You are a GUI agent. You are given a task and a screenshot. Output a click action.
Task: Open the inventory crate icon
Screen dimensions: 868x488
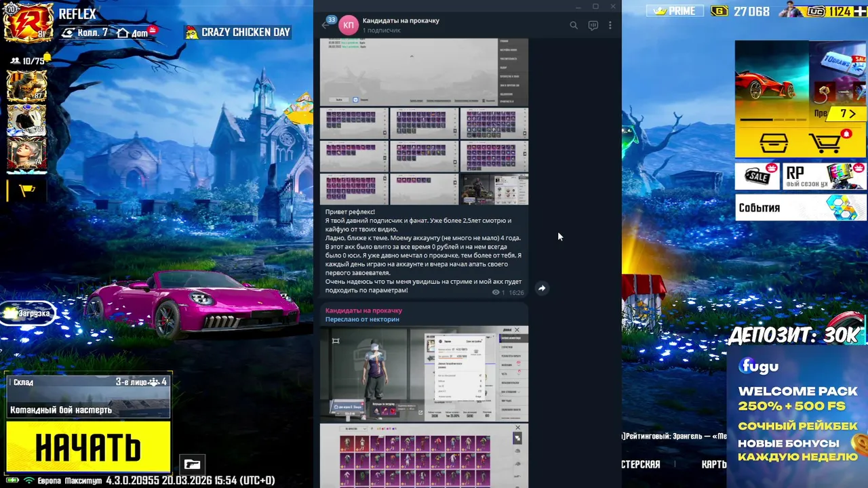(773, 144)
